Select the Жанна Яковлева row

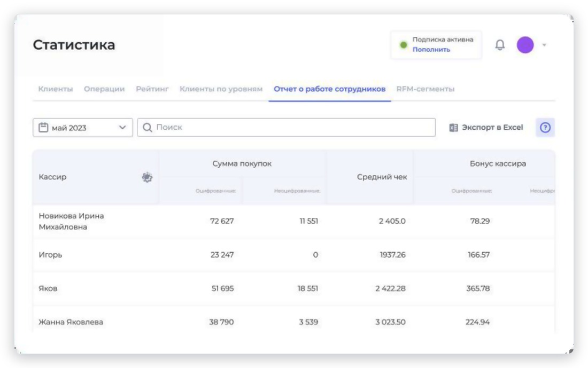[x=293, y=319]
